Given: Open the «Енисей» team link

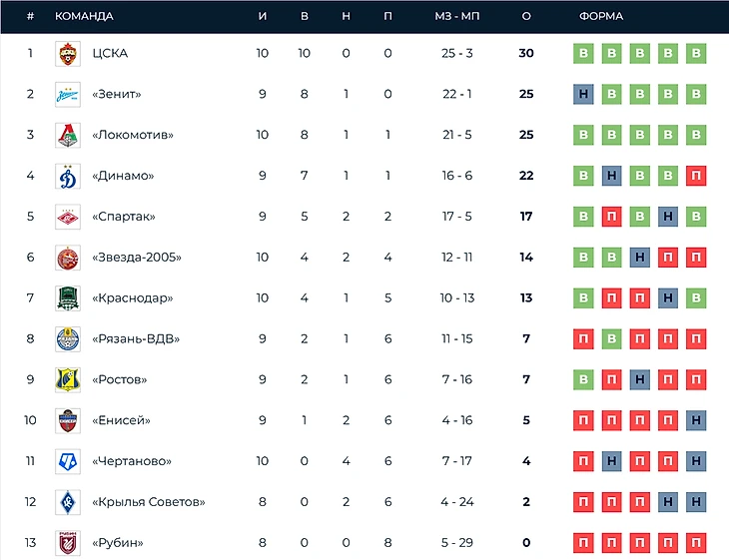Looking at the screenshot, I should [x=121, y=420].
